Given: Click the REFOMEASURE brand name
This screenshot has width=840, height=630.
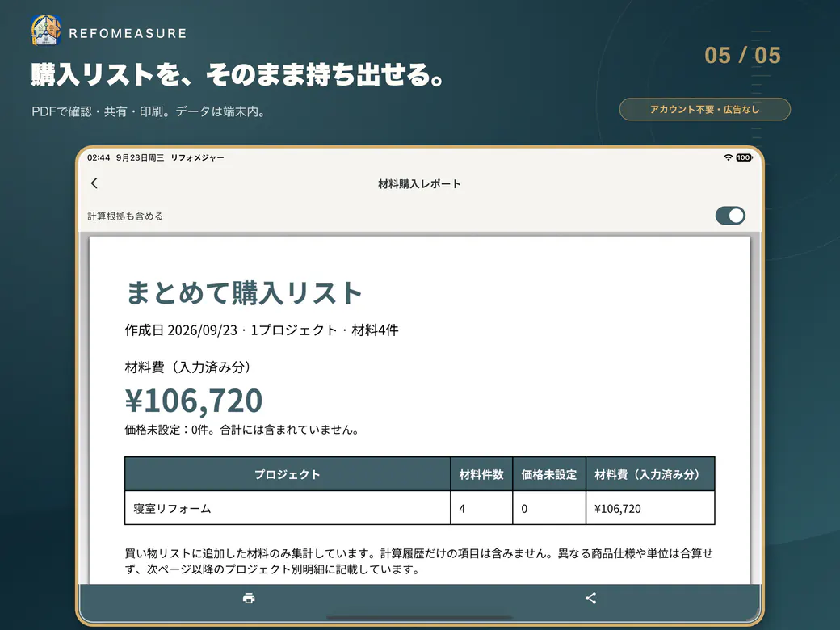Looking at the screenshot, I should click(128, 33).
